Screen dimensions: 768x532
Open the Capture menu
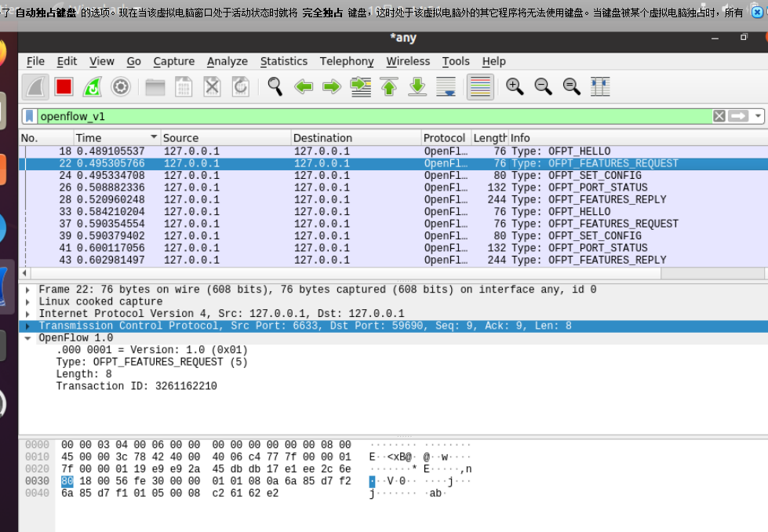(174, 61)
